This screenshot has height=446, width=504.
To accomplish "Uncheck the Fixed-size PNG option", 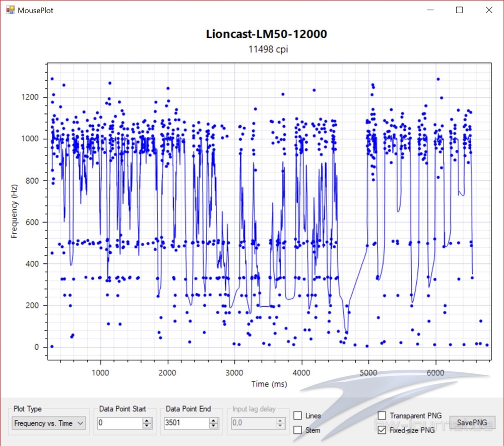I will [x=382, y=430].
